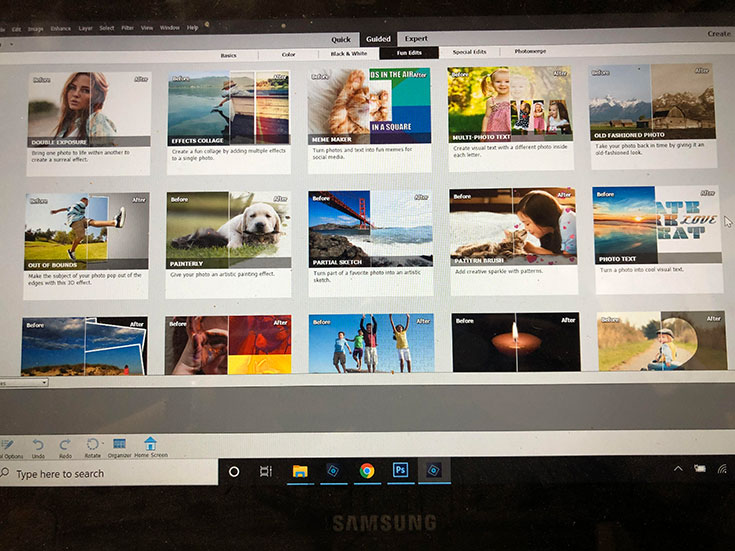Choose the Effects Collage guided edit
Image resolution: width=735 pixels, height=551 pixels.
pyautogui.click(x=229, y=122)
